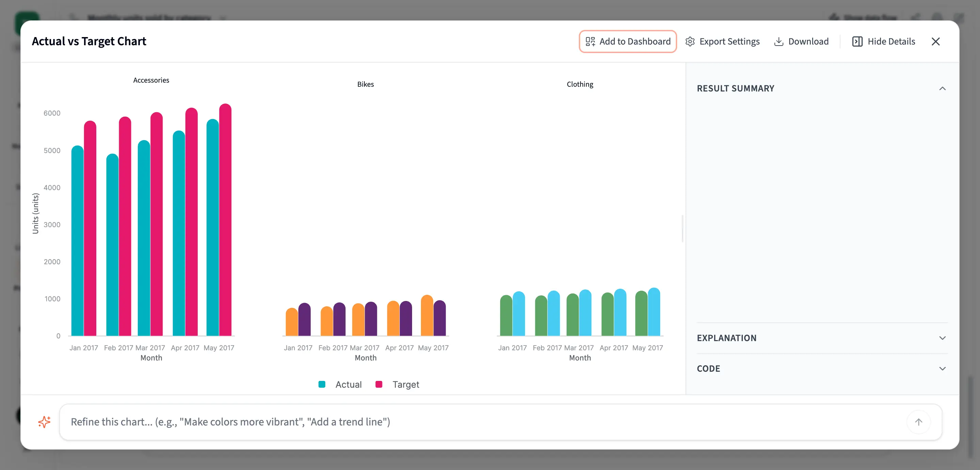Click the Units (units) axis label

pyautogui.click(x=35, y=213)
